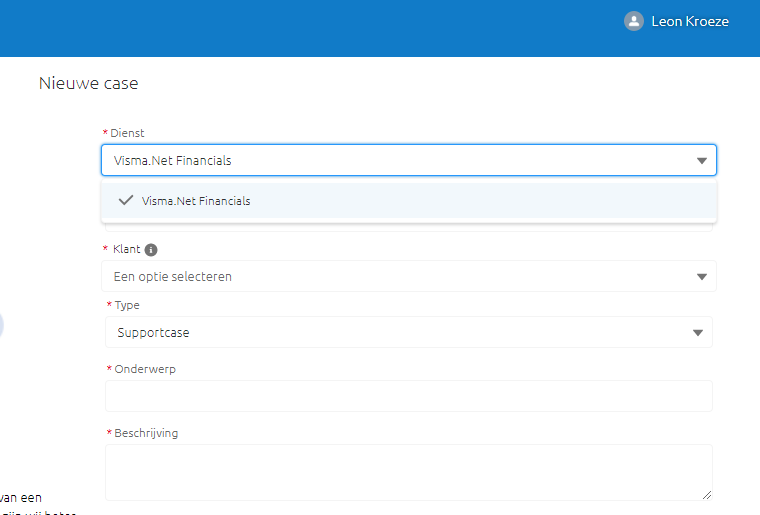This screenshot has height=515, width=760.
Task: Click into the Onderwerp field
Action: [x=409, y=396]
